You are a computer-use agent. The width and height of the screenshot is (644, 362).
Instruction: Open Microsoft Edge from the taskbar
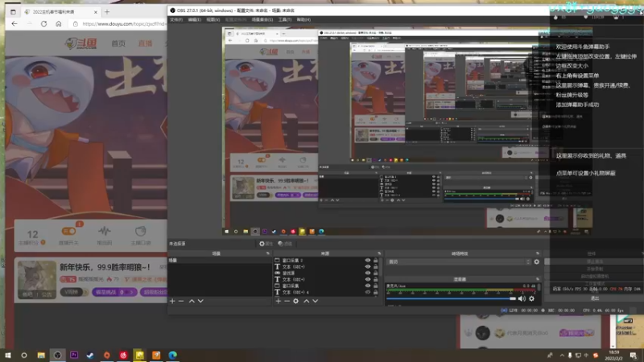[x=172, y=355]
